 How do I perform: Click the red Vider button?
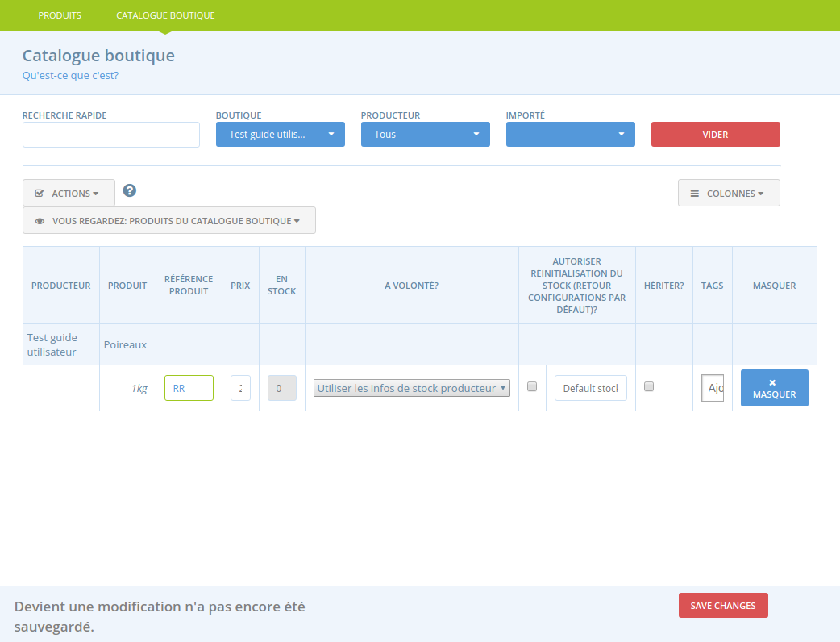click(716, 134)
